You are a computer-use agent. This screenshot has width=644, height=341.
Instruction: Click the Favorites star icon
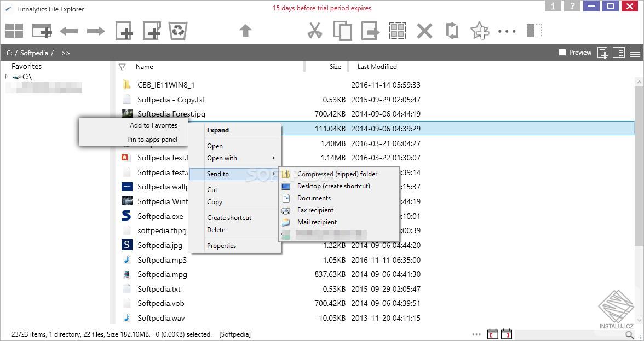[x=479, y=31]
